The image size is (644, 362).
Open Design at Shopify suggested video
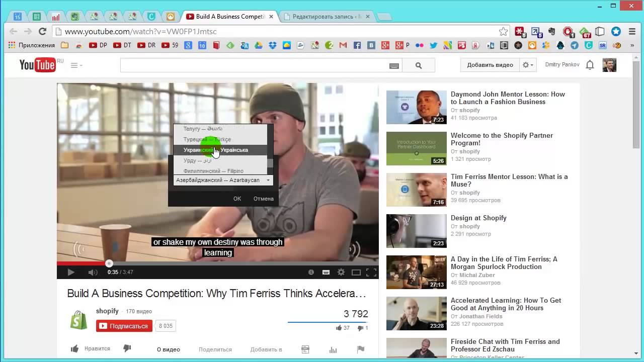click(478, 218)
